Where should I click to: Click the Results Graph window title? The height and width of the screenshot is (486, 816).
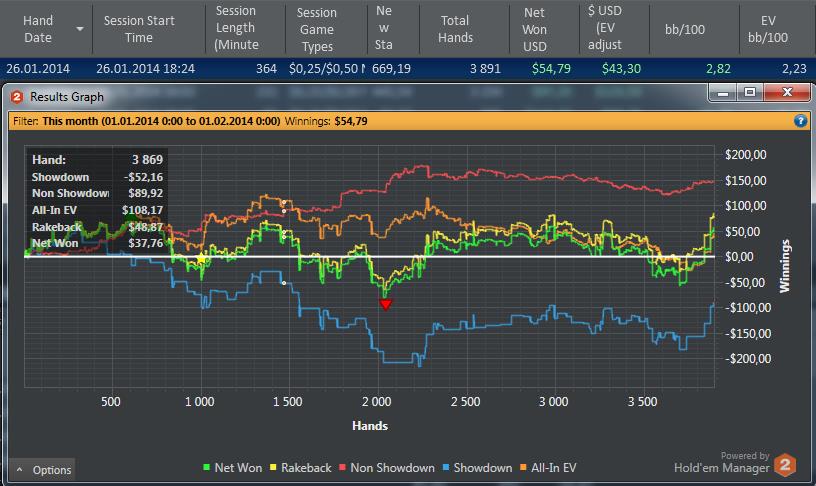[67, 97]
